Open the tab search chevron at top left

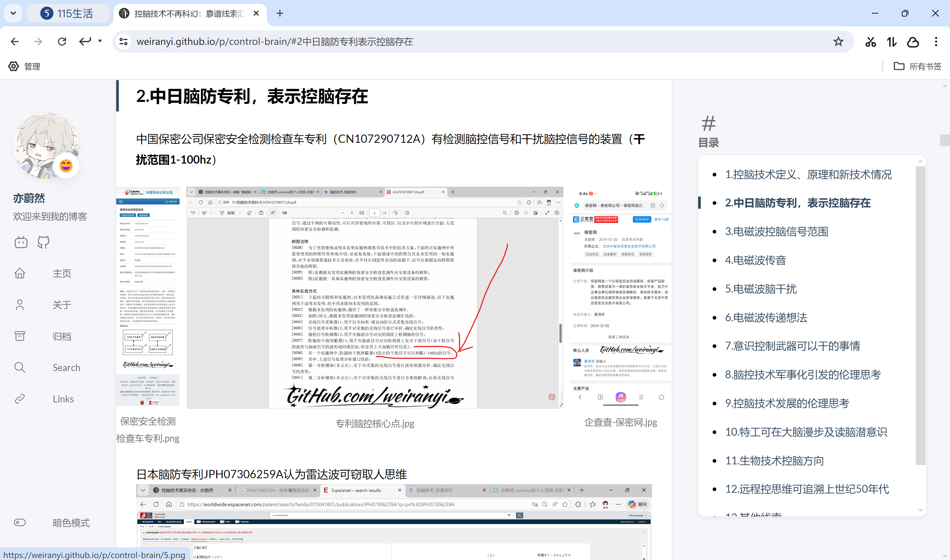pos(13,13)
